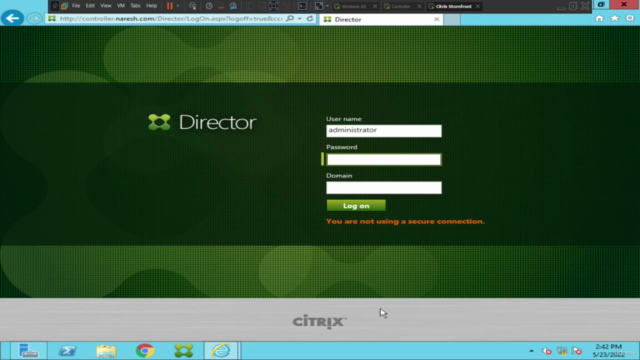The width and height of the screenshot is (640, 360).
Task: Open Server Manager from taskbar
Action: (29, 351)
